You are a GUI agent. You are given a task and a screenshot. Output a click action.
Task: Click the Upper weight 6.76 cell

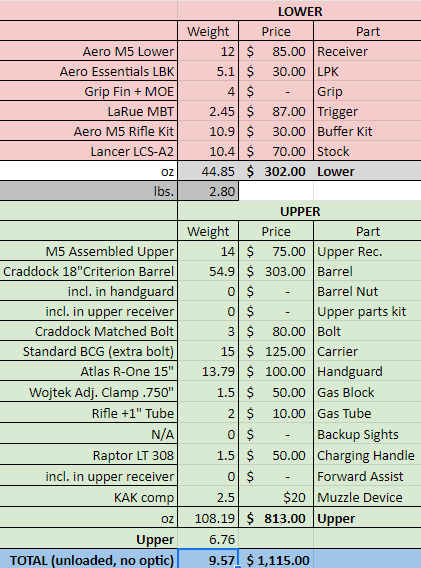coord(208,539)
